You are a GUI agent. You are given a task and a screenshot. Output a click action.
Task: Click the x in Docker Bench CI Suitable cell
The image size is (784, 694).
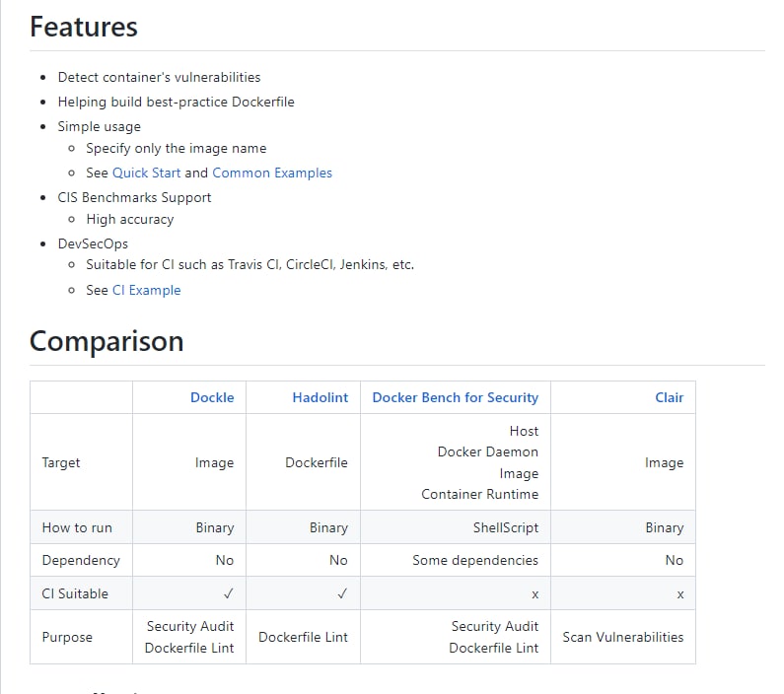pyautogui.click(x=535, y=594)
